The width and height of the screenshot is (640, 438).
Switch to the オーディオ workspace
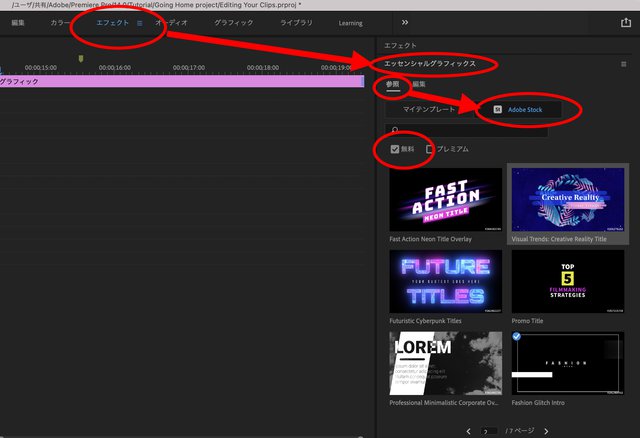coord(171,23)
